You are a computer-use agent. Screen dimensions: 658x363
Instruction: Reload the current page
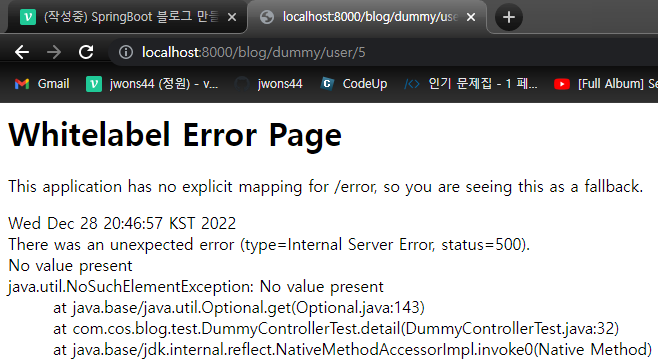86,52
